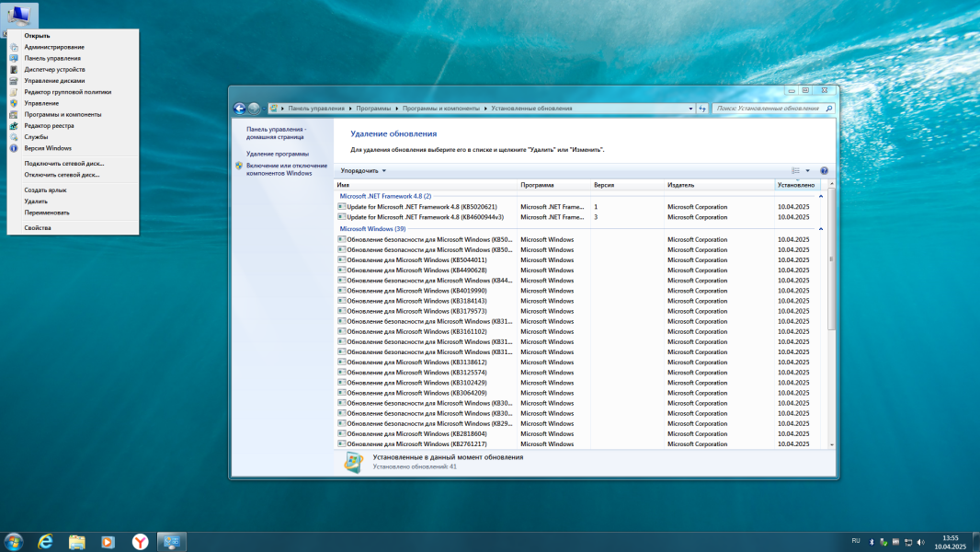
Task: Open Включение или отключение компонентов Windows link
Action: (286, 169)
